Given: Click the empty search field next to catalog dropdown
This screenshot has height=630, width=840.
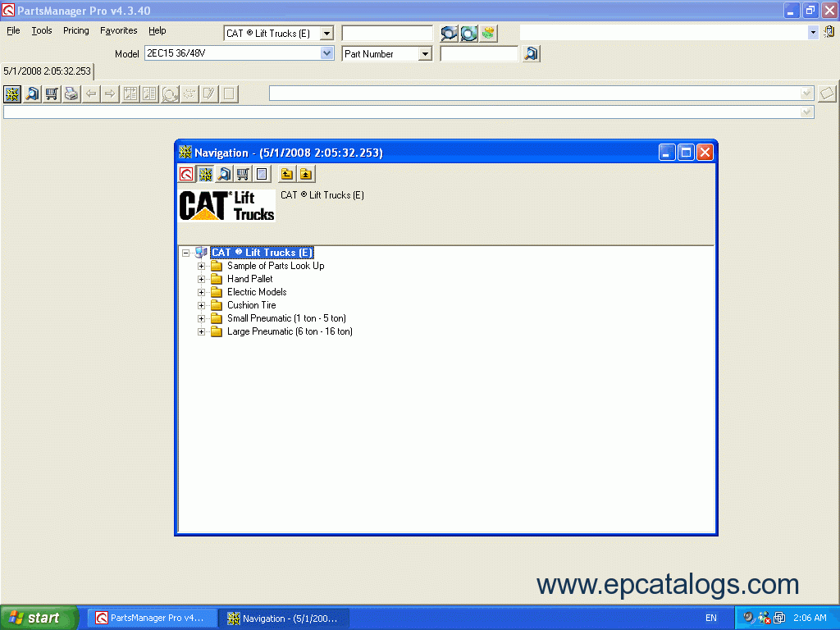Looking at the screenshot, I should tap(387, 33).
